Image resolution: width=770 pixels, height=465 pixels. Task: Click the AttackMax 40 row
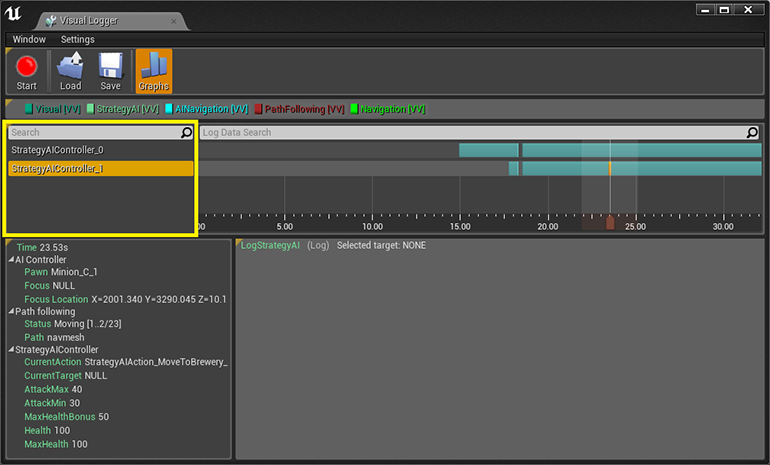pyautogui.click(x=54, y=389)
